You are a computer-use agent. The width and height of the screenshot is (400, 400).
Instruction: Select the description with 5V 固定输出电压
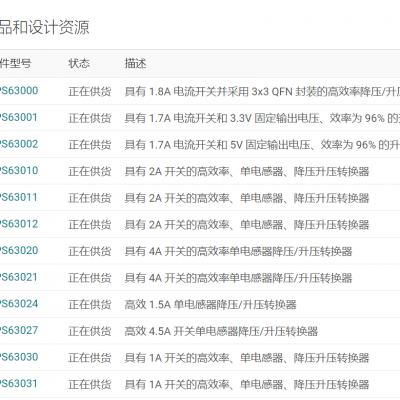tap(262, 145)
